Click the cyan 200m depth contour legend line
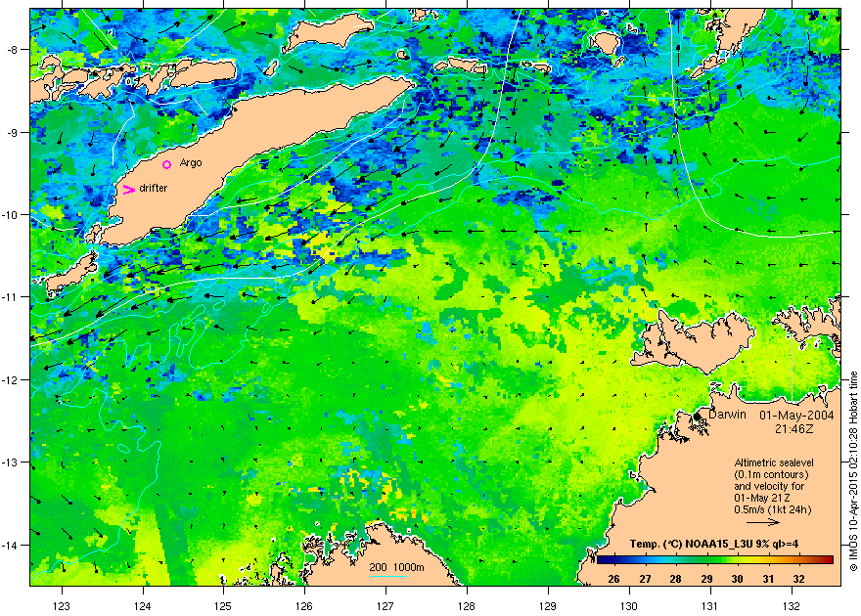The width and height of the screenshot is (861, 616). click(x=387, y=577)
